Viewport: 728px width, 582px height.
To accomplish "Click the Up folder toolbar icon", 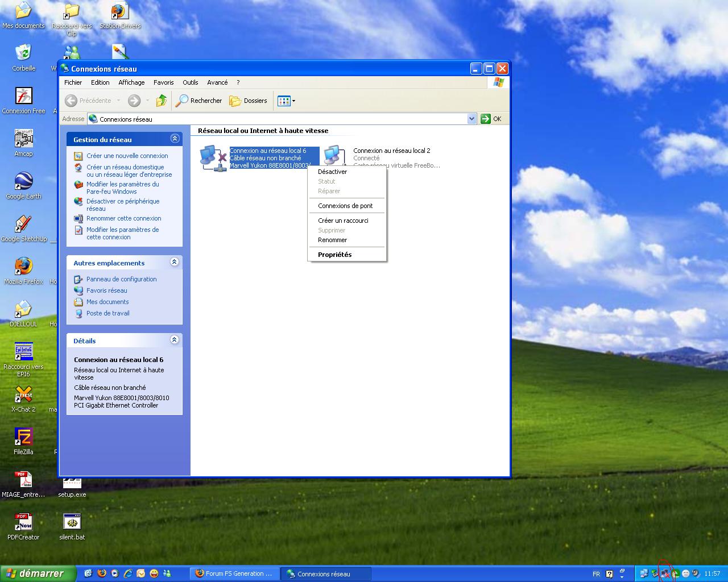I will click(162, 101).
